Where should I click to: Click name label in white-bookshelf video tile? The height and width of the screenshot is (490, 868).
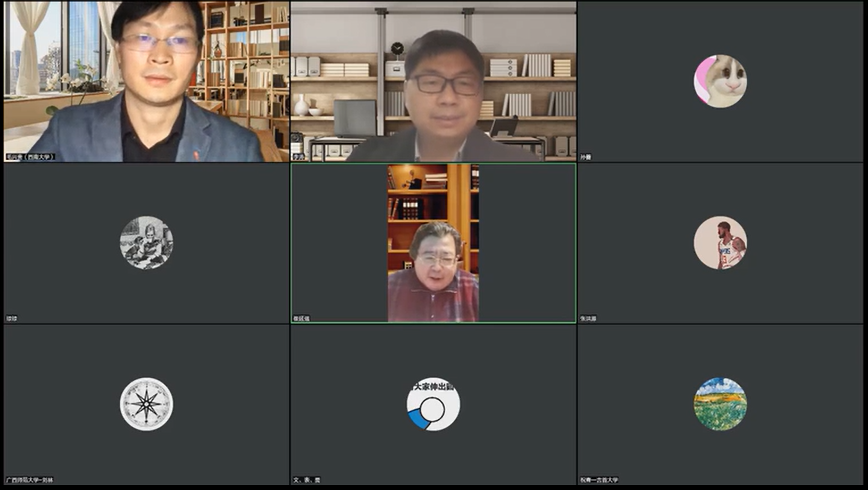click(x=299, y=157)
